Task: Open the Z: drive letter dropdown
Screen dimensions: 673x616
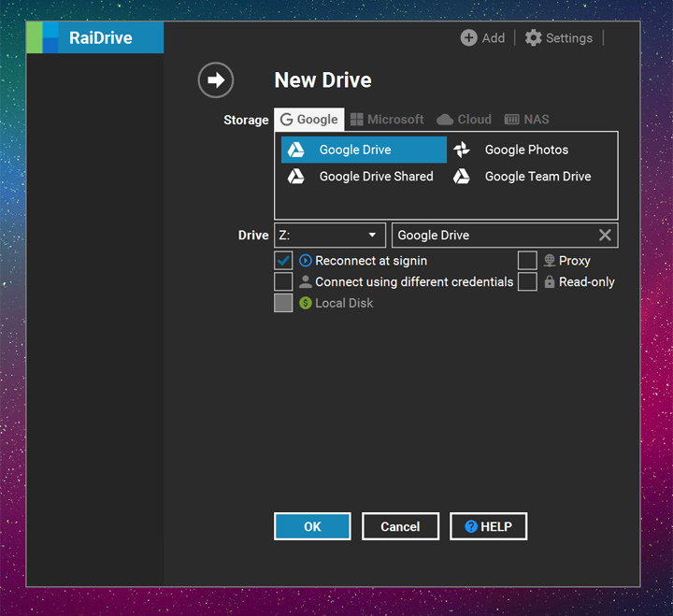Action: pyautogui.click(x=330, y=235)
